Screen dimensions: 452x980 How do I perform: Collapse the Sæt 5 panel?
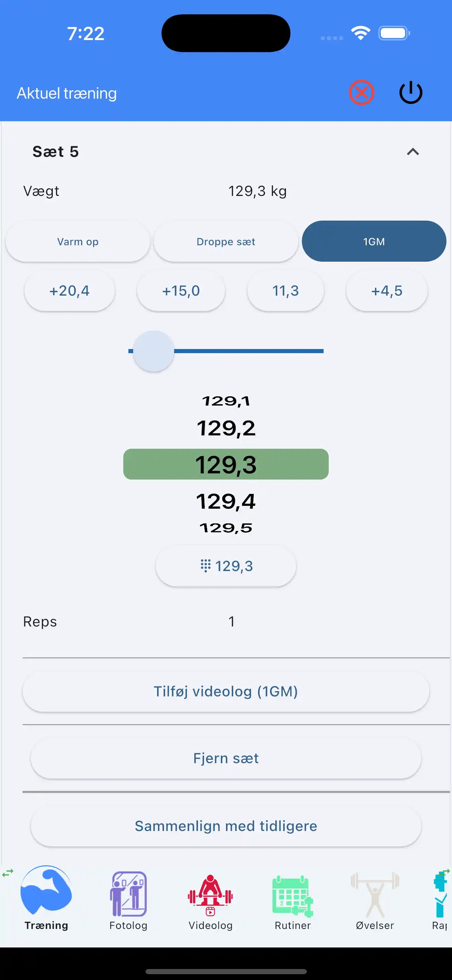coord(413,152)
